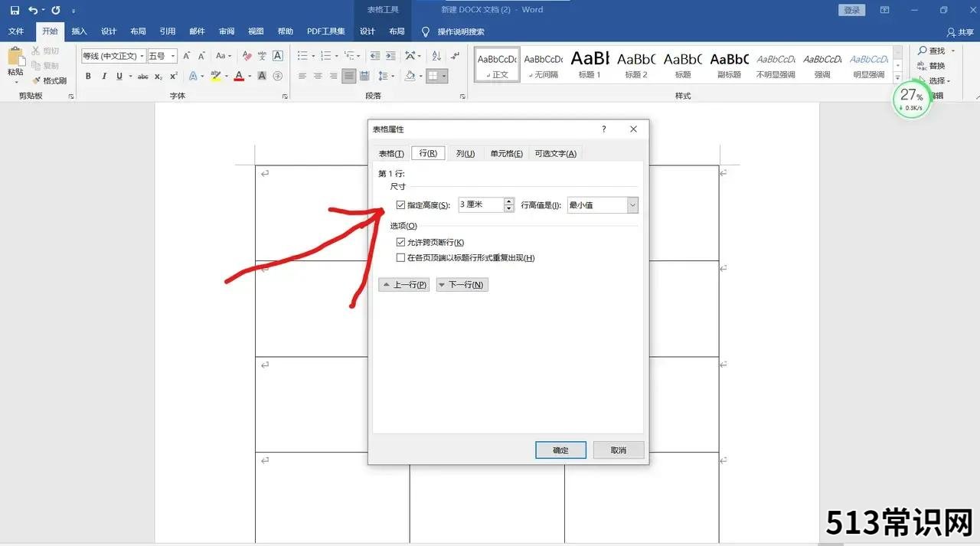Click the 登录 sign-in button
The width and height of the screenshot is (980, 546).
point(851,10)
